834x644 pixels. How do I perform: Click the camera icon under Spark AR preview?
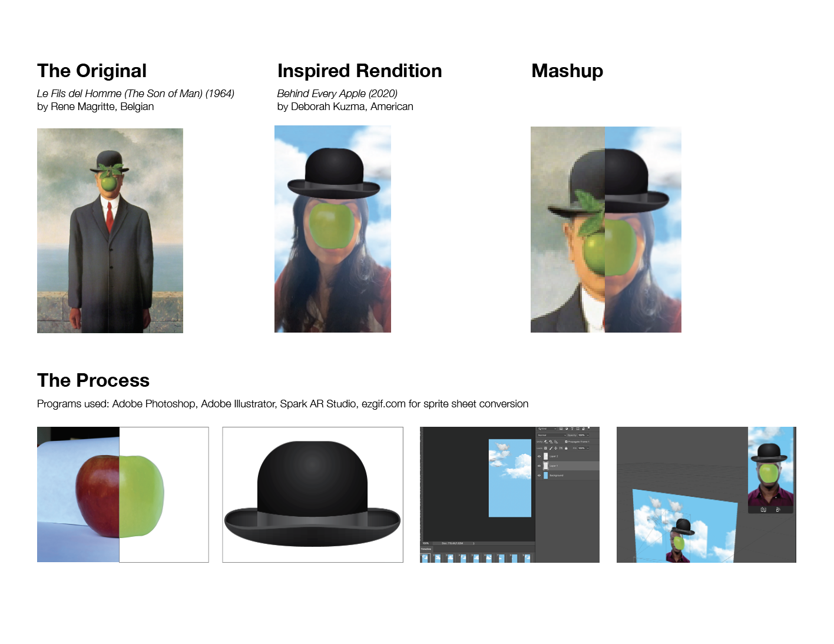pos(763,509)
